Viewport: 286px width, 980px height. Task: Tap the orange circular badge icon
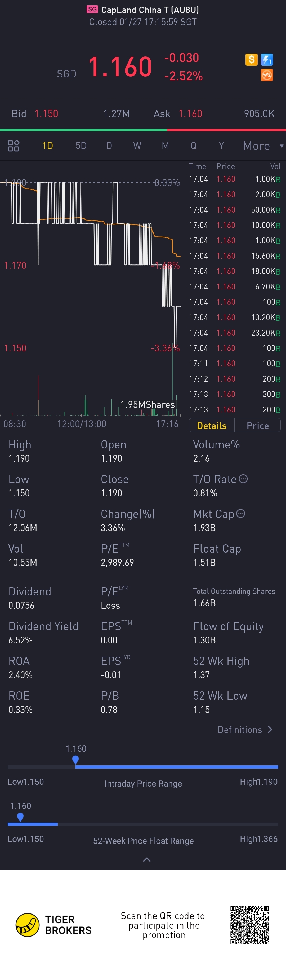(x=267, y=75)
